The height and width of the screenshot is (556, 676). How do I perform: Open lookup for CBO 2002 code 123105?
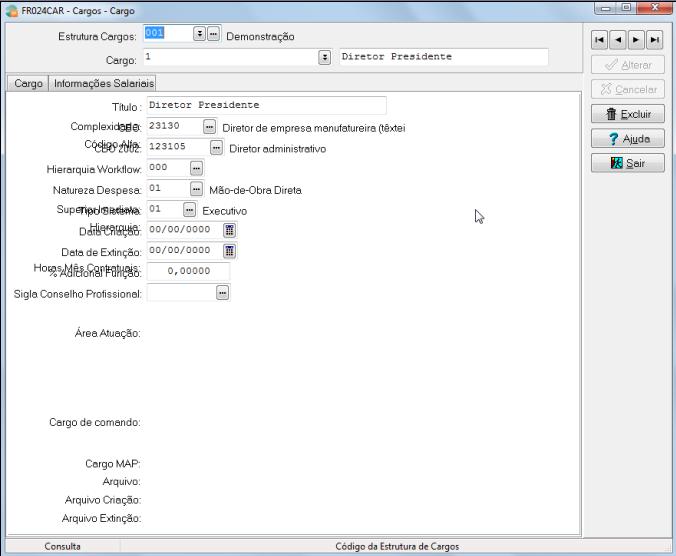[216, 147]
